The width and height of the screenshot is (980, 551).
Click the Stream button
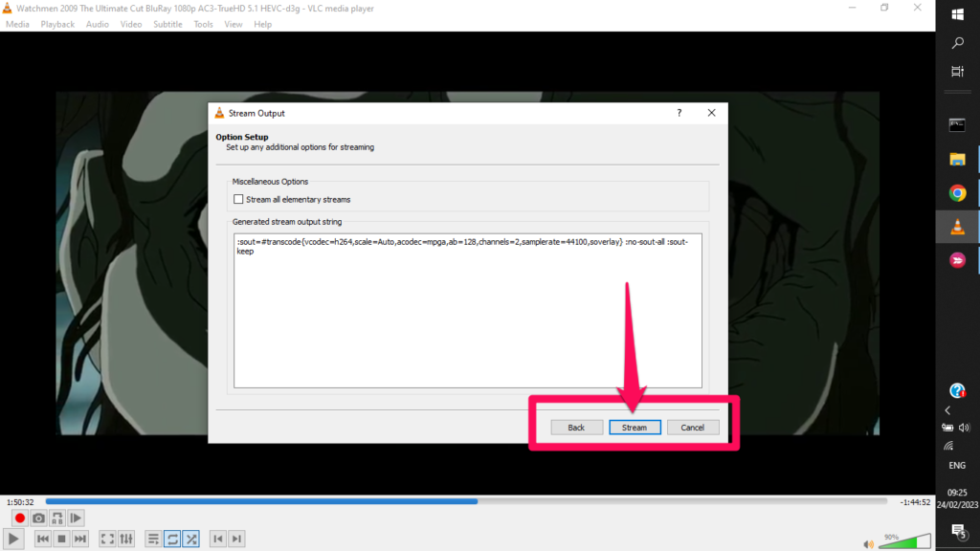[x=635, y=428]
